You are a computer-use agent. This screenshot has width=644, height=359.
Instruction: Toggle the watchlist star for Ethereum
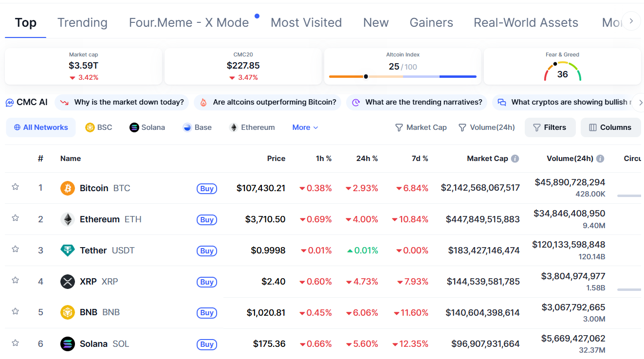coord(15,218)
